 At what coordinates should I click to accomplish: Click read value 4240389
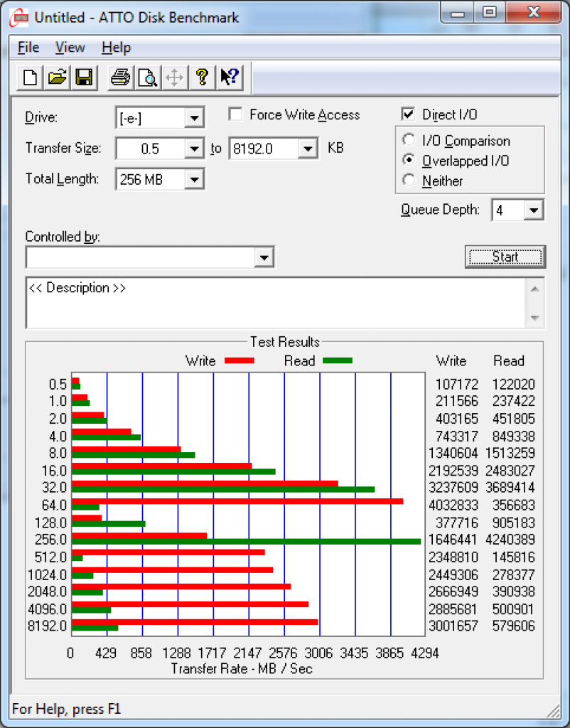[x=510, y=540]
